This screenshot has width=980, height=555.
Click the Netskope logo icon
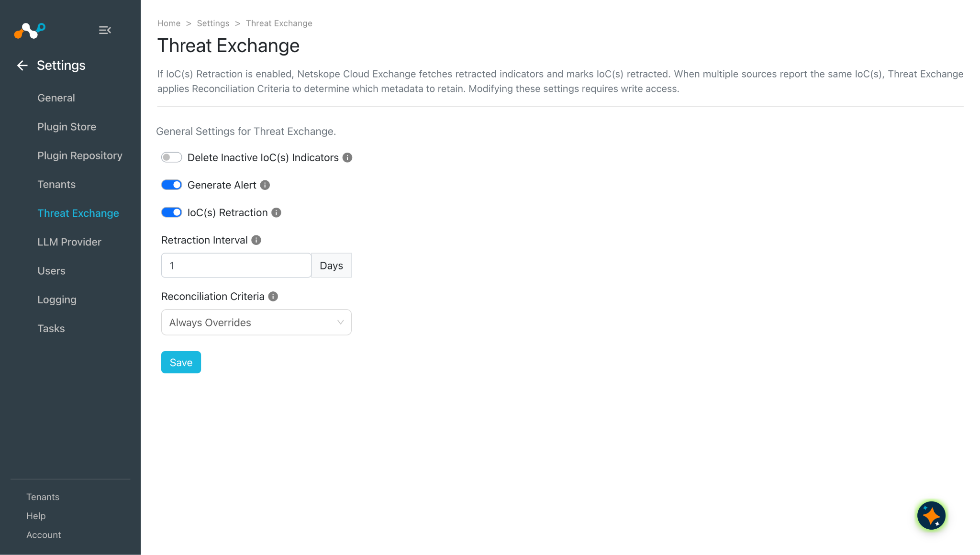[30, 31]
